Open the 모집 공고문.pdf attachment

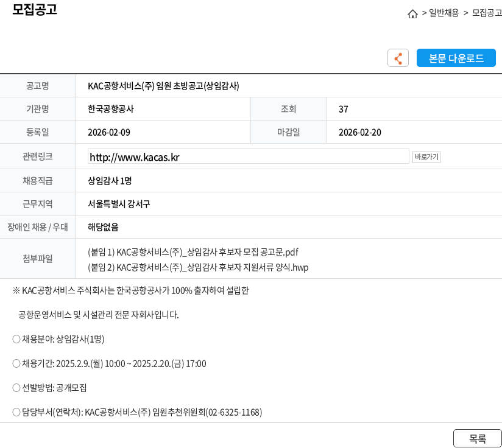[x=193, y=252]
